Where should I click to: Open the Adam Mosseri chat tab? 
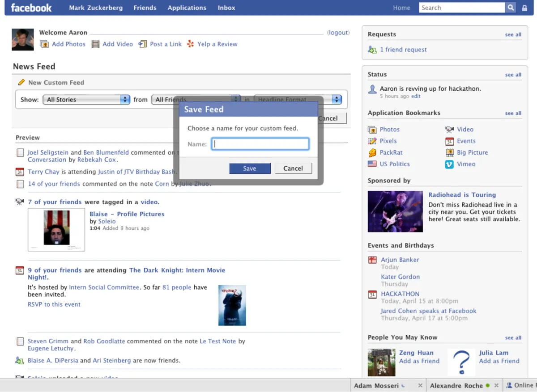tap(376, 385)
